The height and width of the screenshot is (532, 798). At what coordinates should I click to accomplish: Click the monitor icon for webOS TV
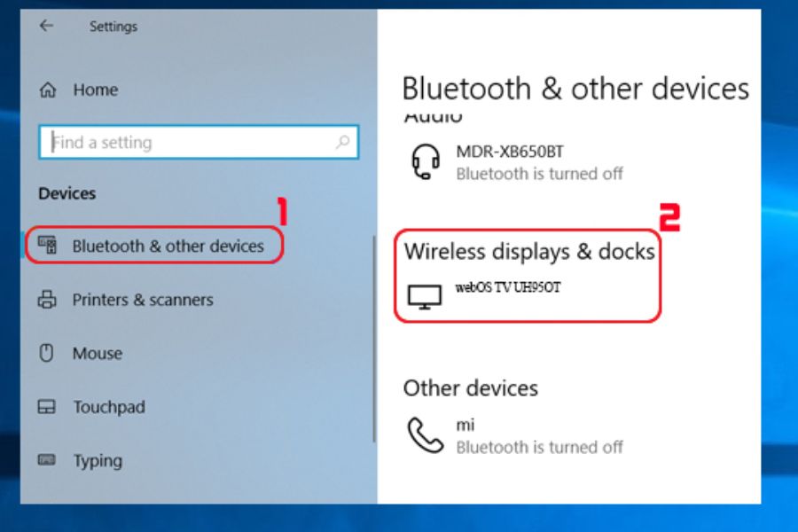[x=424, y=296]
